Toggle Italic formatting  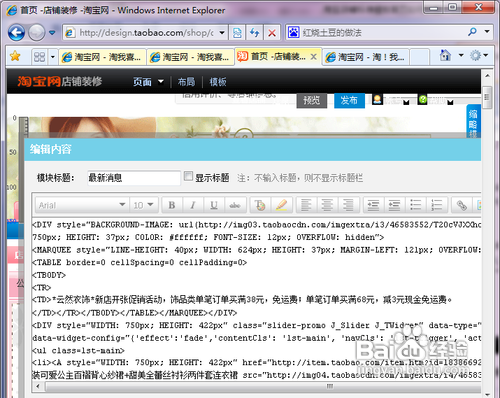(193, 205)
